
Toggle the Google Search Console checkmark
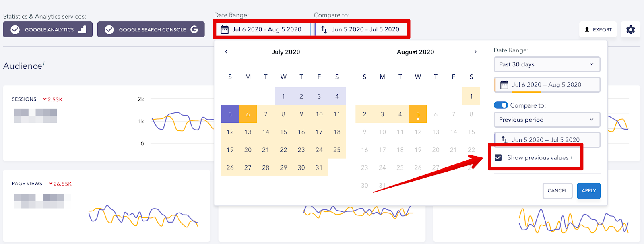tap(109, 29)
